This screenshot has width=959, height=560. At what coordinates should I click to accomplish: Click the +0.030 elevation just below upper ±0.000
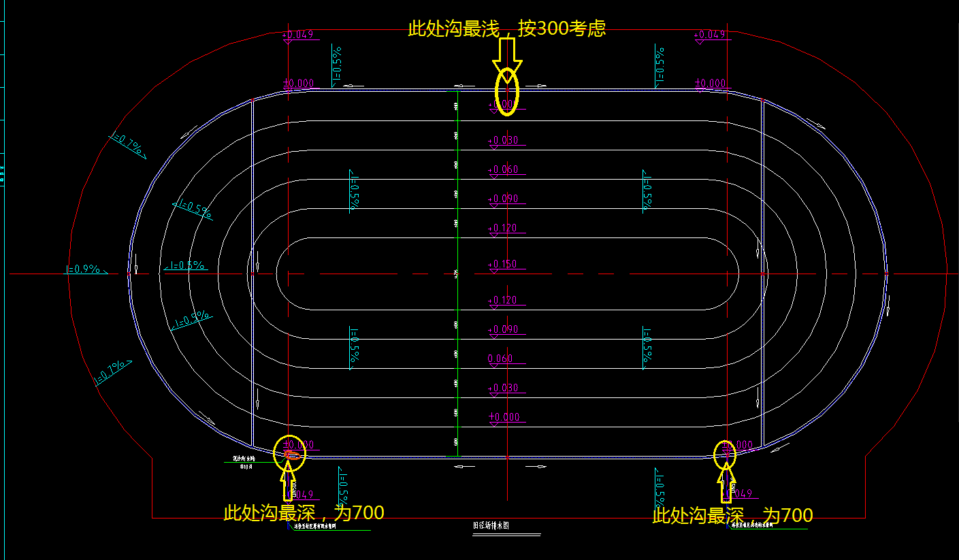tap(503, 141)
